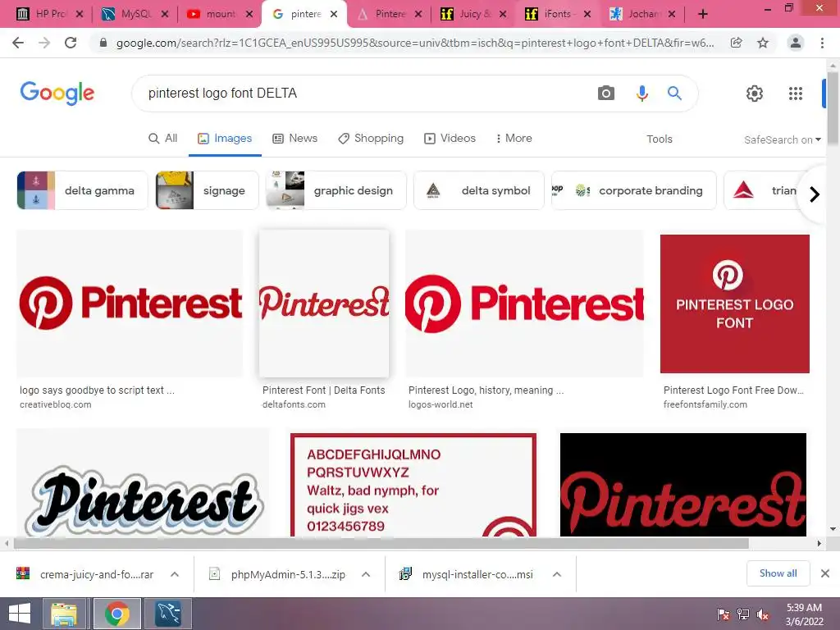Open Pinterest Logo, history, meaning link
This screenshot has height=630, width=840.
[x=486, y=390]
